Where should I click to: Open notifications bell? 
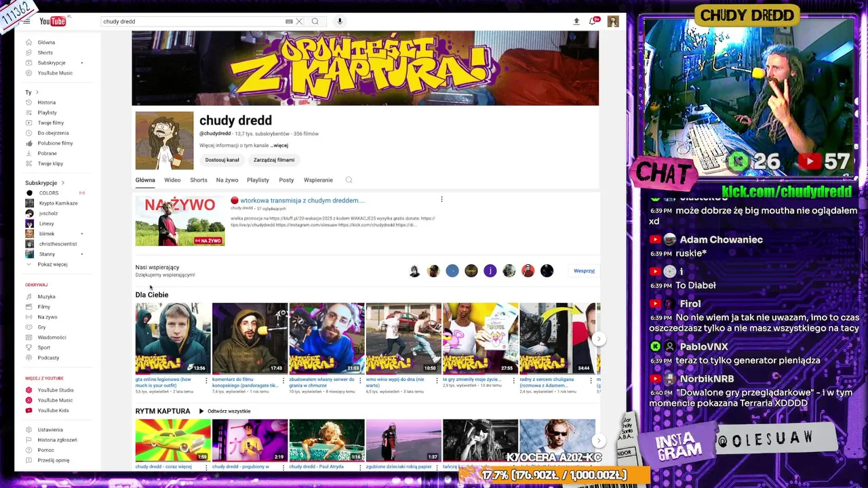[593, 22]
